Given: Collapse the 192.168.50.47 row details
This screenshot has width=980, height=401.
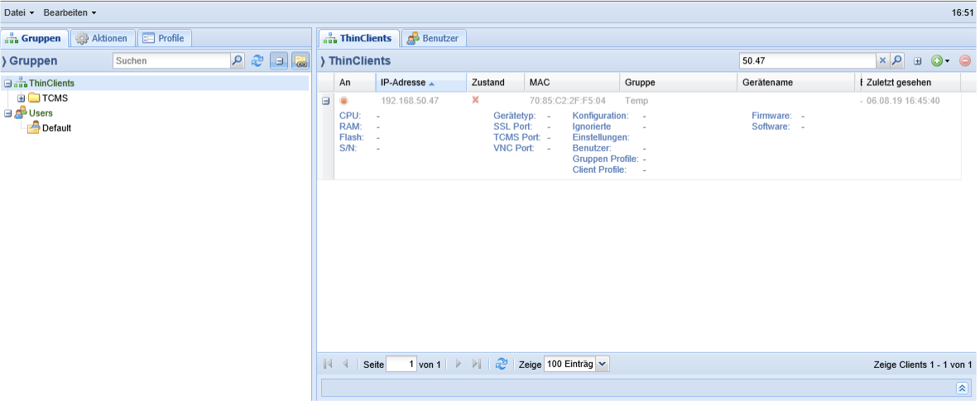Looking at the screenshot, I should [325, 101].
